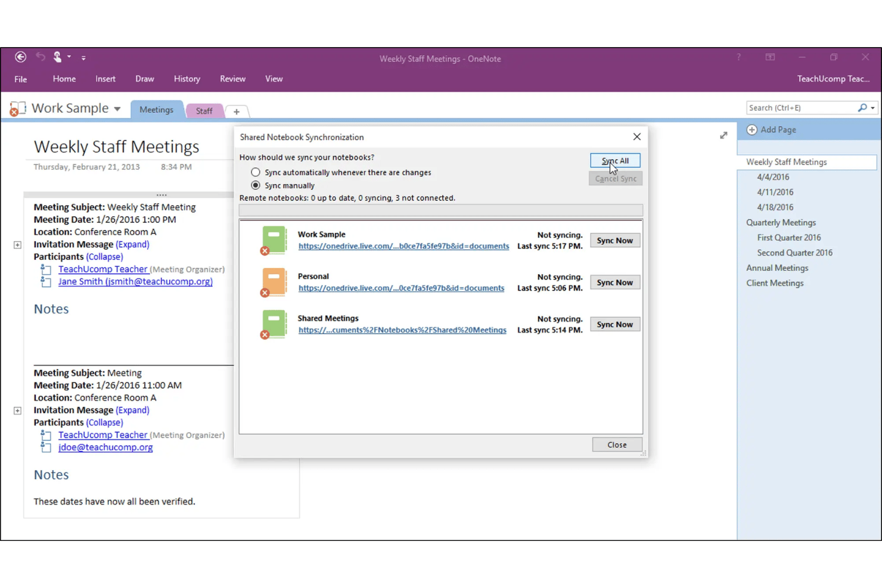Open the touch mode dropdown arrow
The image size is (882, 588).
tap(69, 57)
